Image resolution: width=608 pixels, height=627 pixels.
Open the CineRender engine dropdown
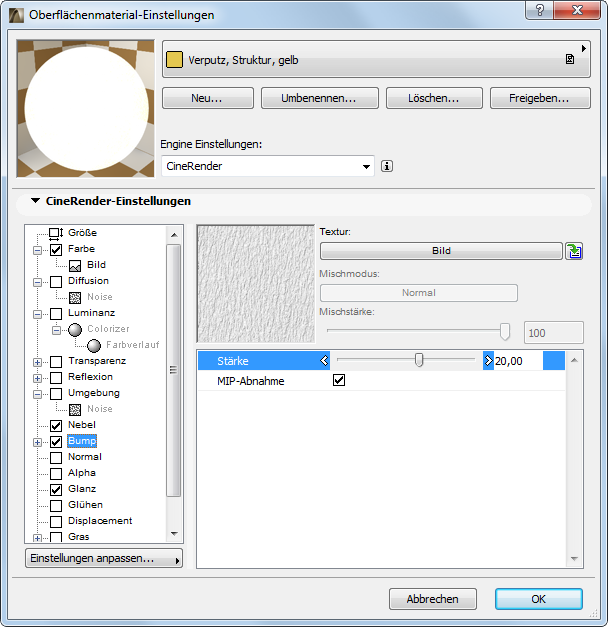pos(267,166)
